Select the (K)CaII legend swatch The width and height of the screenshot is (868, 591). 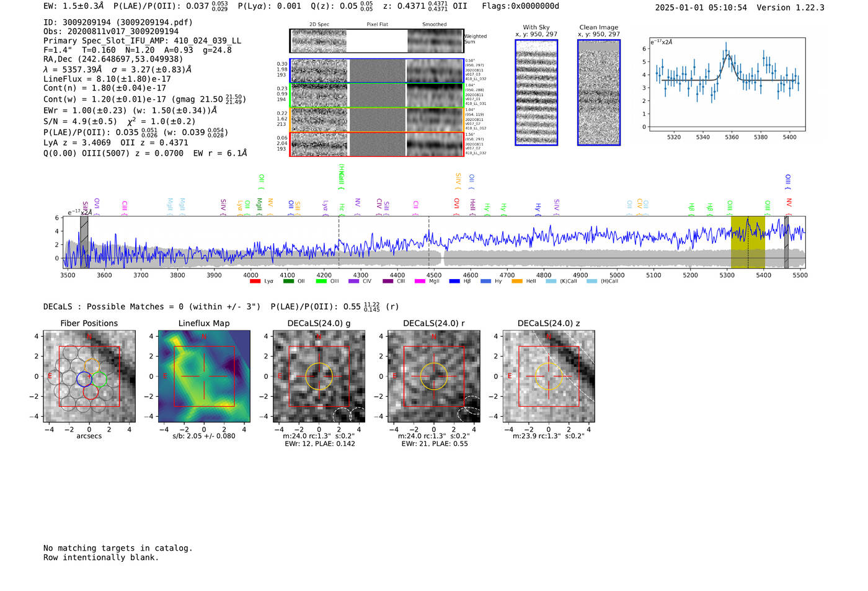(x=551, y=282)
